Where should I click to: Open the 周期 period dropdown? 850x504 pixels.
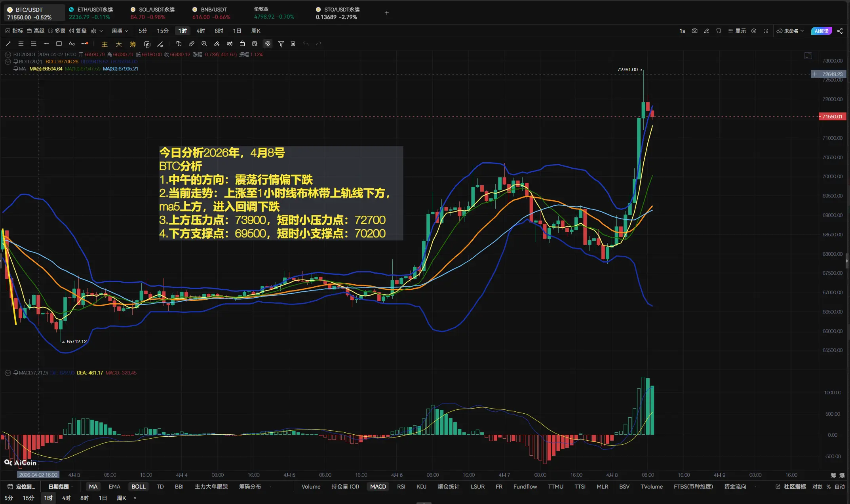(120, 31)
